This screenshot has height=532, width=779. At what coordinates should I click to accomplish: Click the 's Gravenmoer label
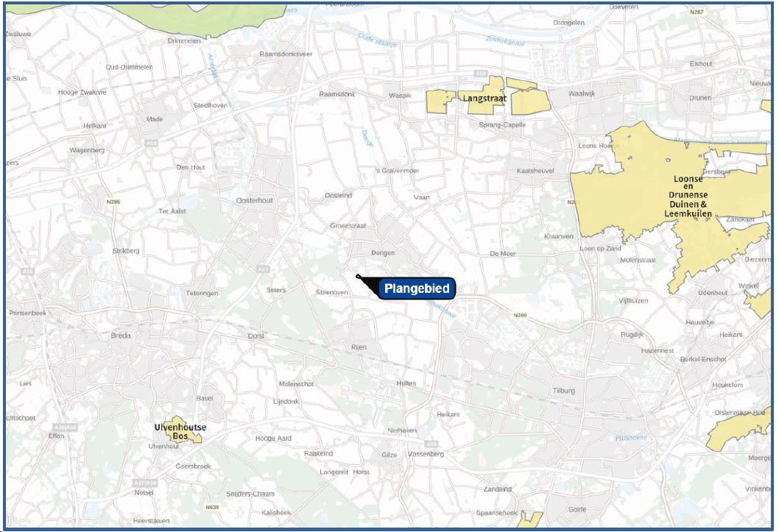coord(397,171)
